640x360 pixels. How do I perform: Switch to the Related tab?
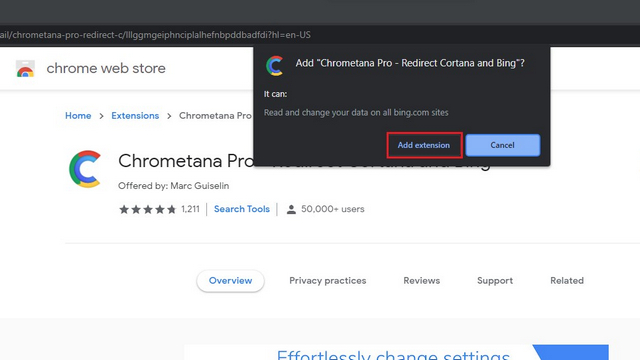coord(567,281)
